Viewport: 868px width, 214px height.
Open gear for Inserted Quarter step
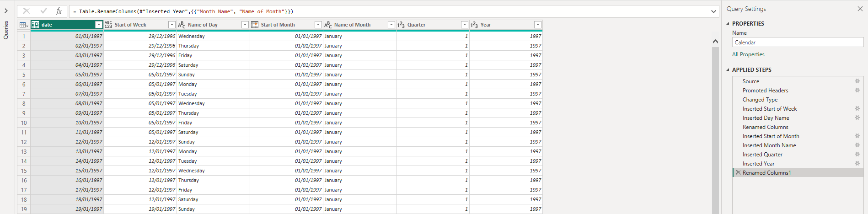[x=857, y=154]
